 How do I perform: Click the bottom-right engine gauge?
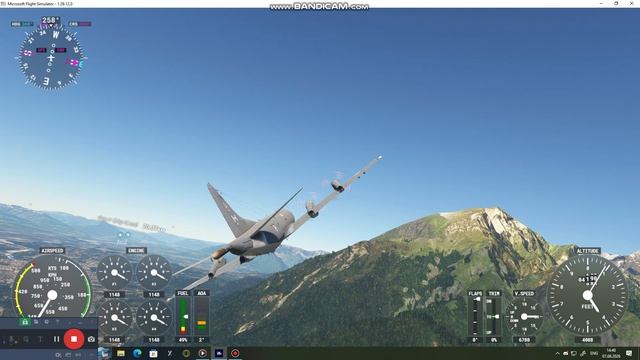pyautogui.click(x=154, y=318)
